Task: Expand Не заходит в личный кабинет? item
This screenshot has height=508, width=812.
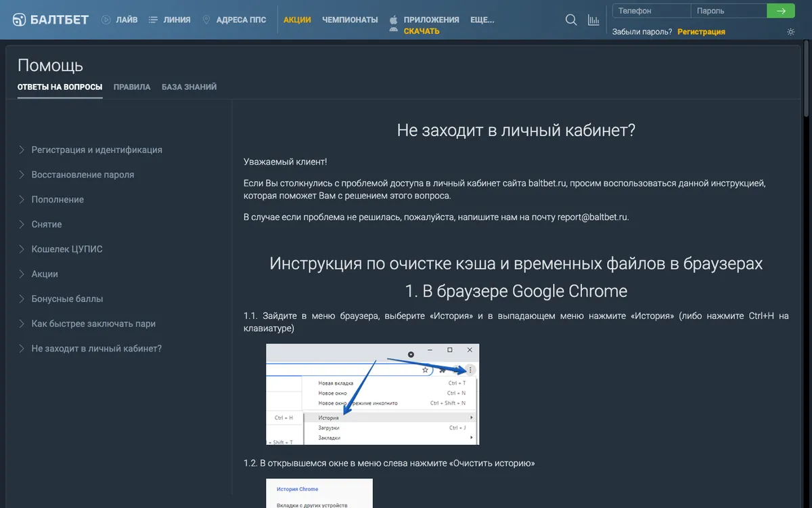Action: coord(96,349)
